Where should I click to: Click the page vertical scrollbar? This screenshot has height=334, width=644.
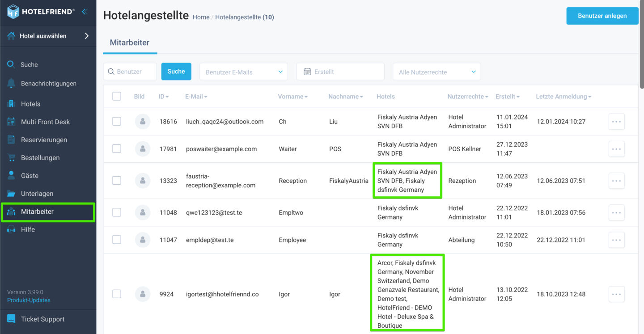tap(642, 45)
